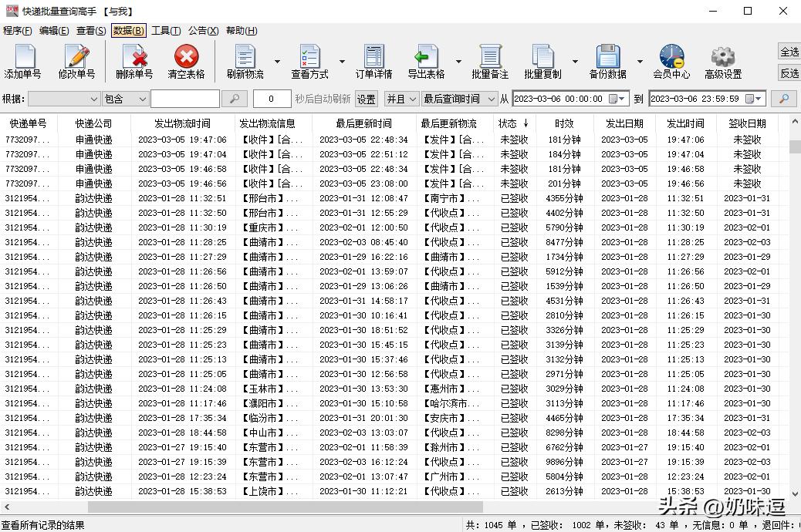Open 订单详情 (Order Details) icon
The height and width of the screenshot is (532, 801).
pyautogui.click(x=373, y=62)
